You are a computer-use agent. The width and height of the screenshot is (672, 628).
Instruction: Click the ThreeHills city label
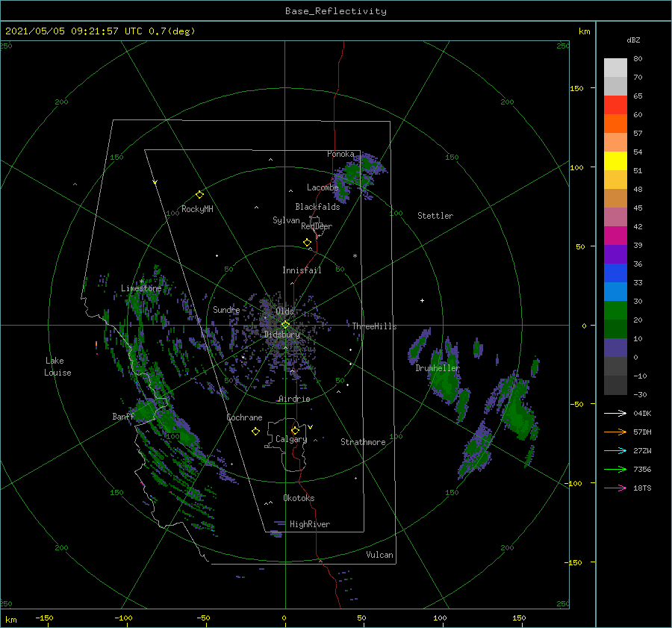pyautogui.click(x=374, y=326)
